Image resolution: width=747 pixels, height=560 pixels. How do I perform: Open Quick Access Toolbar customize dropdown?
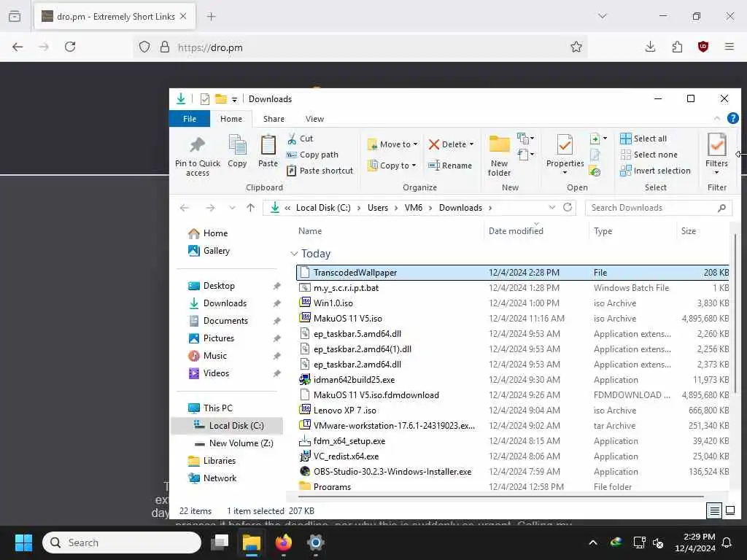pyautogui.click(x=234, y=99)
